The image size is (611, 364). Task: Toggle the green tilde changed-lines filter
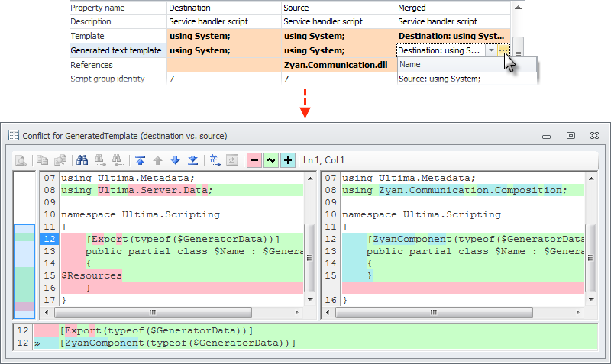pyautogui.click(x=270, y=160)
